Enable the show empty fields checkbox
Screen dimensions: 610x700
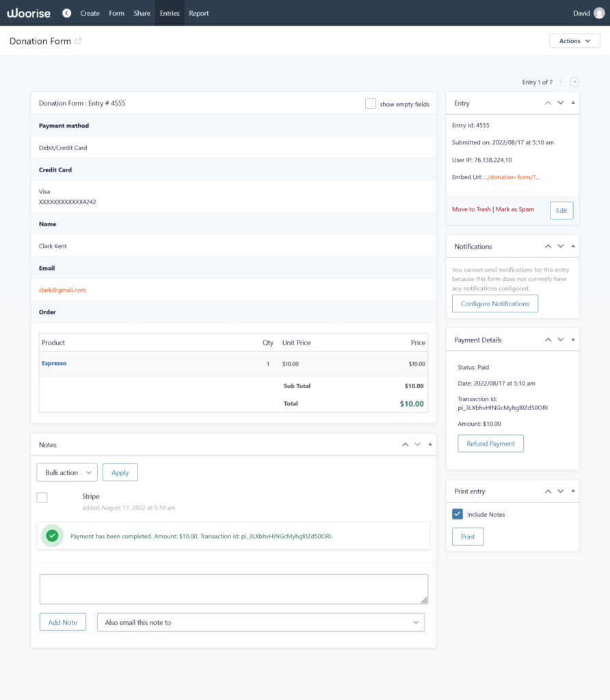pos(370,103)
